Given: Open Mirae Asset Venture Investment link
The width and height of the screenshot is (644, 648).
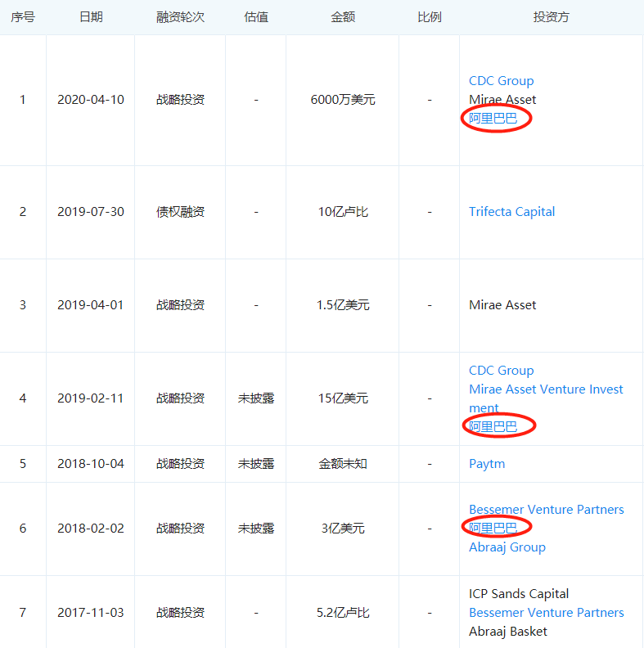Looking at the screenshot, I should coord(546,398).
